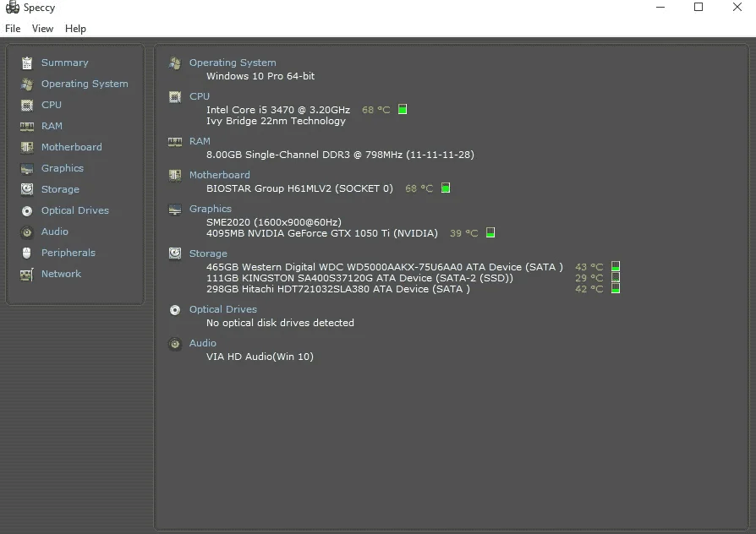
Task: Click the Operating System icon in sidebar
Action: pyautogui.click(x=27, y=84)
